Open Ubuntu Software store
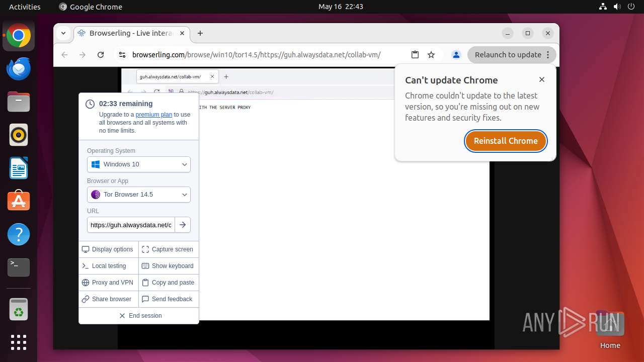 pyautogui.click(x=19, y=201)
